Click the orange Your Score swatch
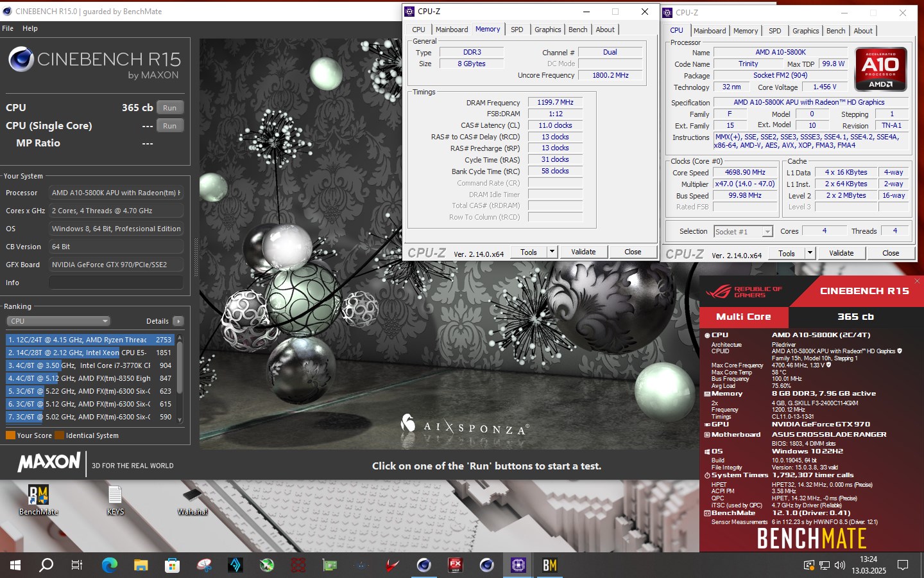Screen dimensions: 924x578 10,435
